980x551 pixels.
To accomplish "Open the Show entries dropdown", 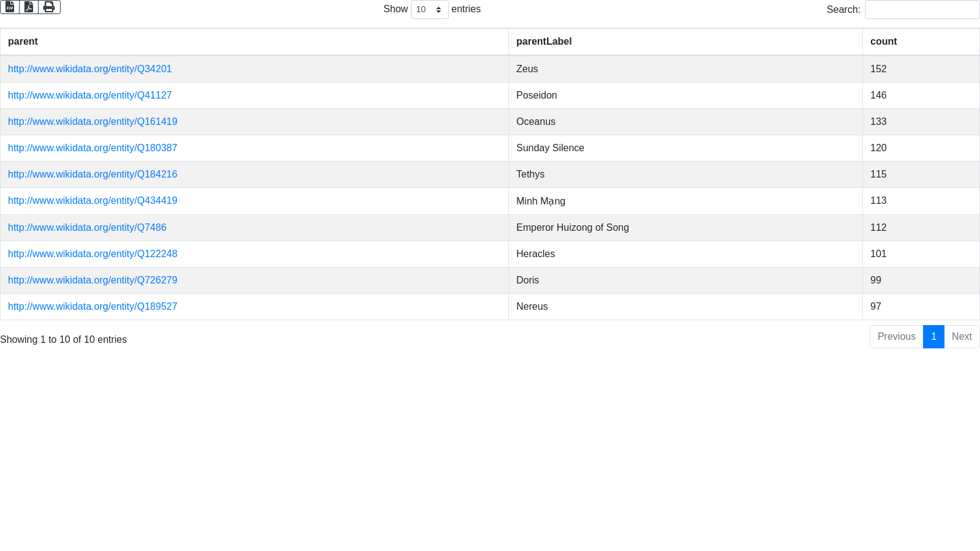I will coord(429,10).
